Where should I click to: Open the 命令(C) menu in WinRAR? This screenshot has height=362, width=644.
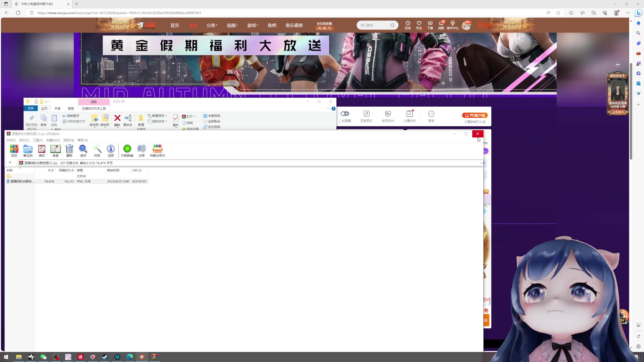(x=24, y=140)
